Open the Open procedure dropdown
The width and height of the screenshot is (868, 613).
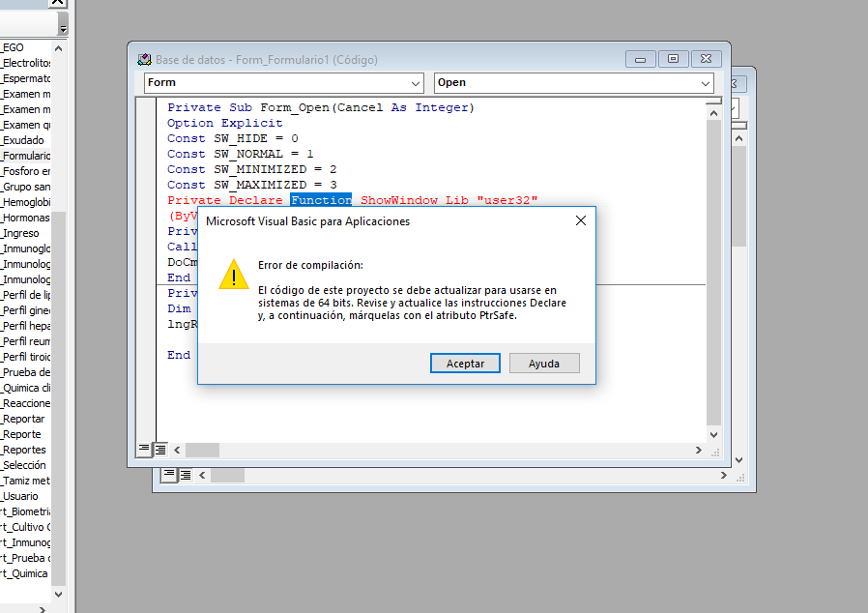click(x=706, y=83)
